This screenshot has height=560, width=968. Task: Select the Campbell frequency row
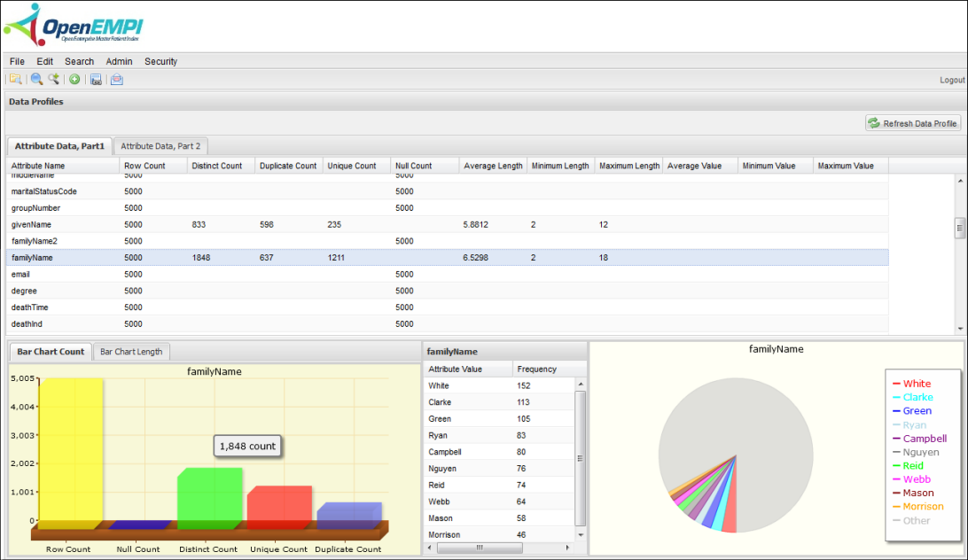499,452
